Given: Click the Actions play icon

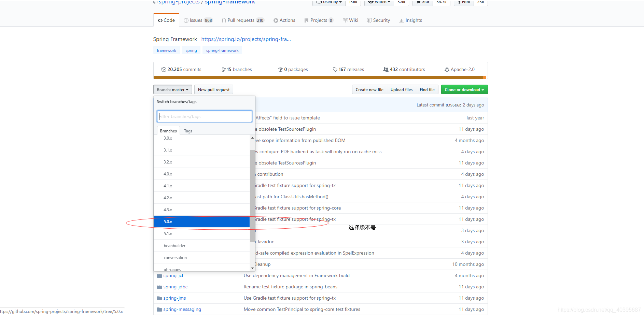Looking at the screenshot, I should coord(276,20).
